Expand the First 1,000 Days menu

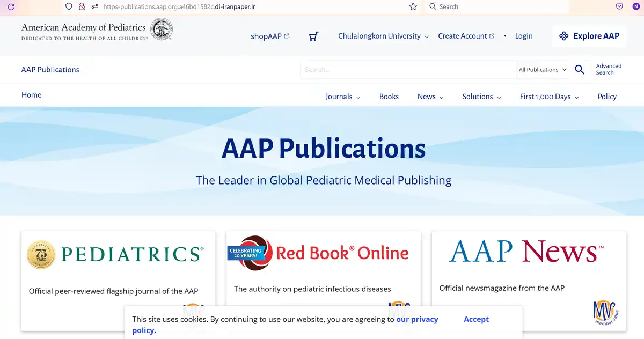point(550,97)
